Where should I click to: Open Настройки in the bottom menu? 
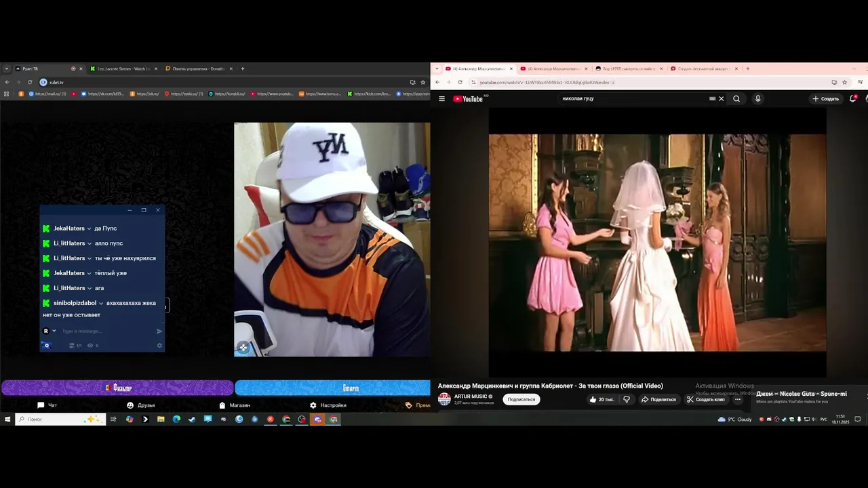tap(328, 405)
